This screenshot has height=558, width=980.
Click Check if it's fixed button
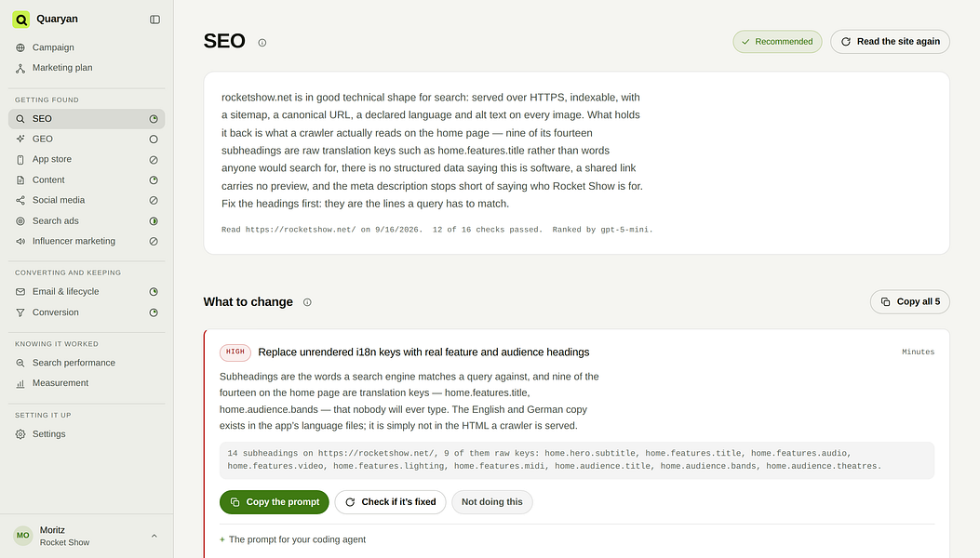click(391, 502)
